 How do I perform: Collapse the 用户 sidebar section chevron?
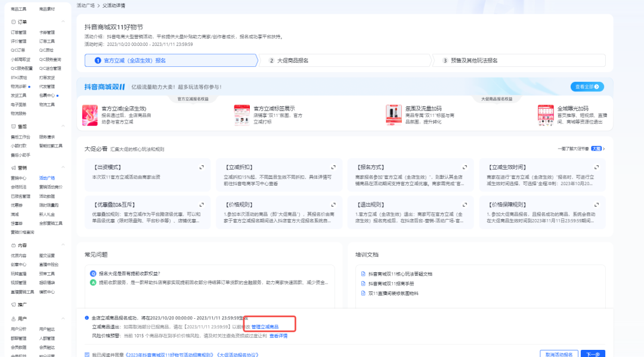click(63, 318)
